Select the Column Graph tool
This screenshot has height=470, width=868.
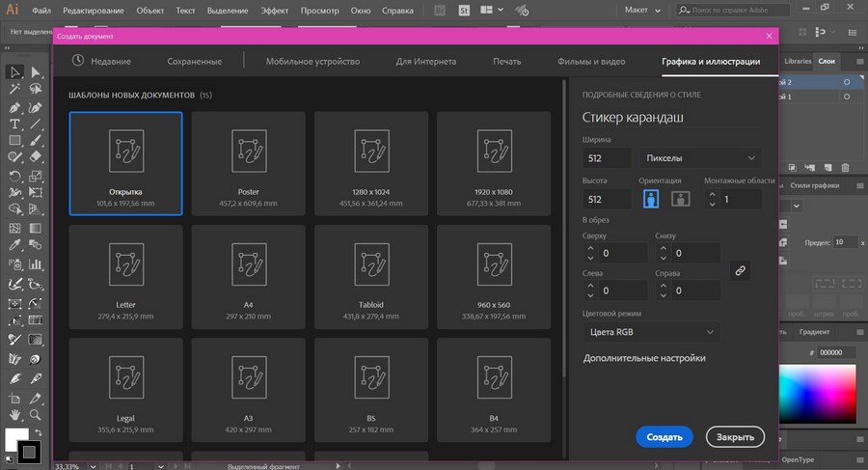click(x=36, y=264)
